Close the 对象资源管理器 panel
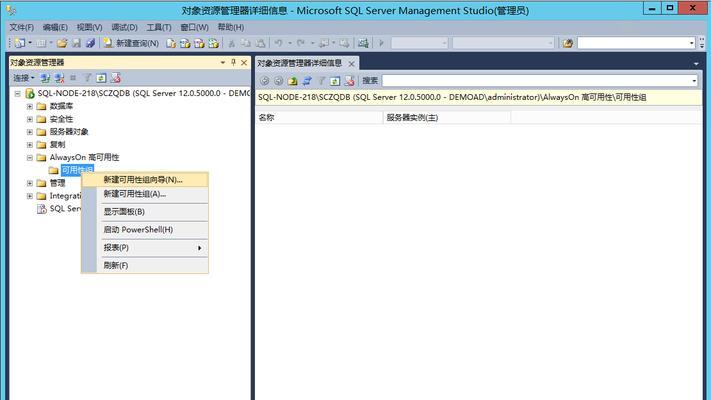The height and width of the screenshot is (400, 711). (244, 63)
